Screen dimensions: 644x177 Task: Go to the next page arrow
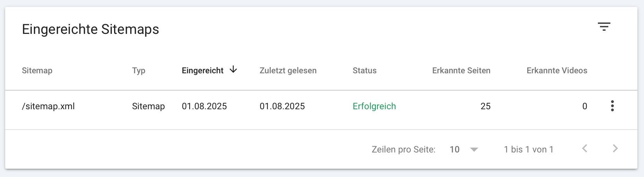pos(615,149)
